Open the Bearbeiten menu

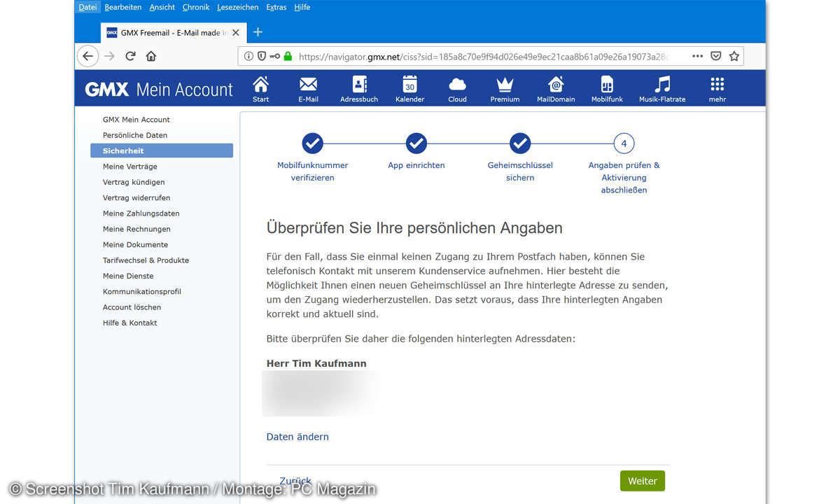click(123, 7)
